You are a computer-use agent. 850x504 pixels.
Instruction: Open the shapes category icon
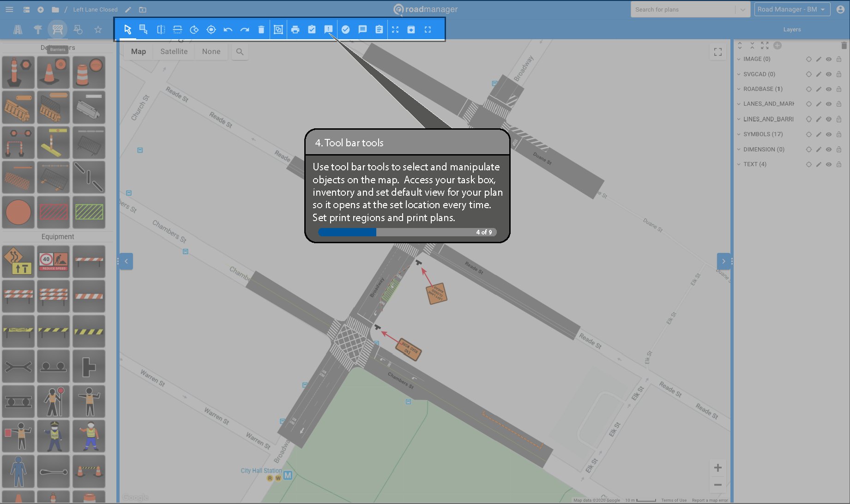pos(78,30)
